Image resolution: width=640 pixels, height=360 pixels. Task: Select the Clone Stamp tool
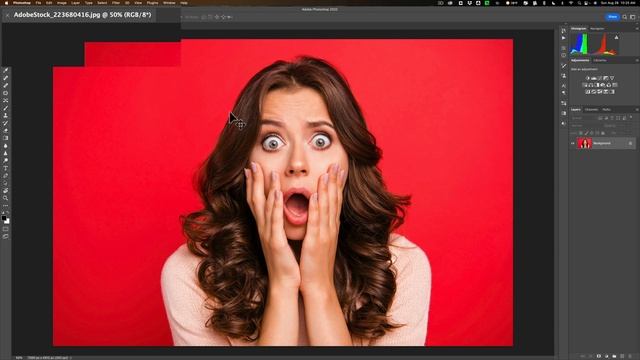pyautogui.click(x=5, y=116)
